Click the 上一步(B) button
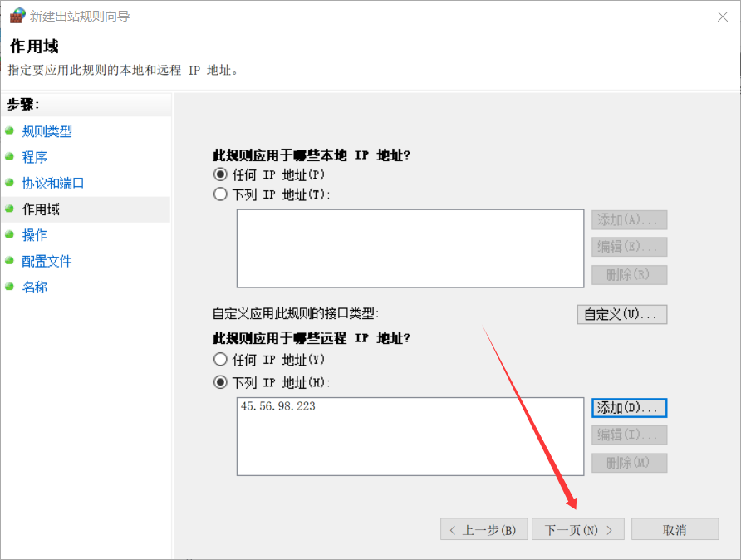Screen dimensions: 741x560 tap(484, 529)
